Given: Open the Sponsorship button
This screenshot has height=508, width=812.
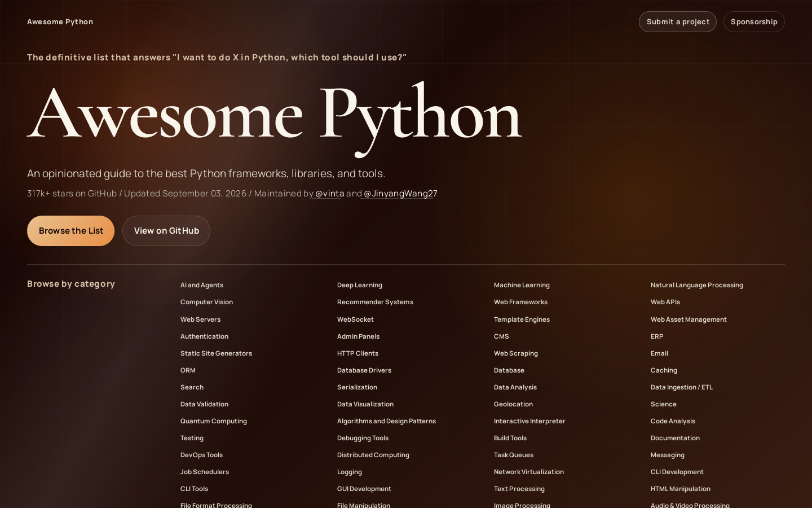Looking at the screenshot, I should pyautogui.click(x=754, y=21).
